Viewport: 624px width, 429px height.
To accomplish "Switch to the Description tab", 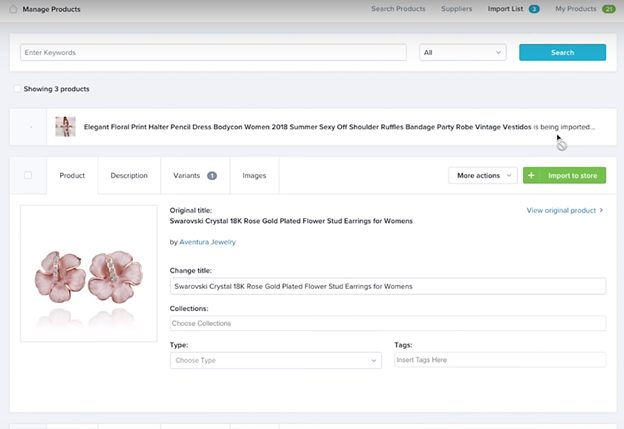I will click(x=129, y=176).
